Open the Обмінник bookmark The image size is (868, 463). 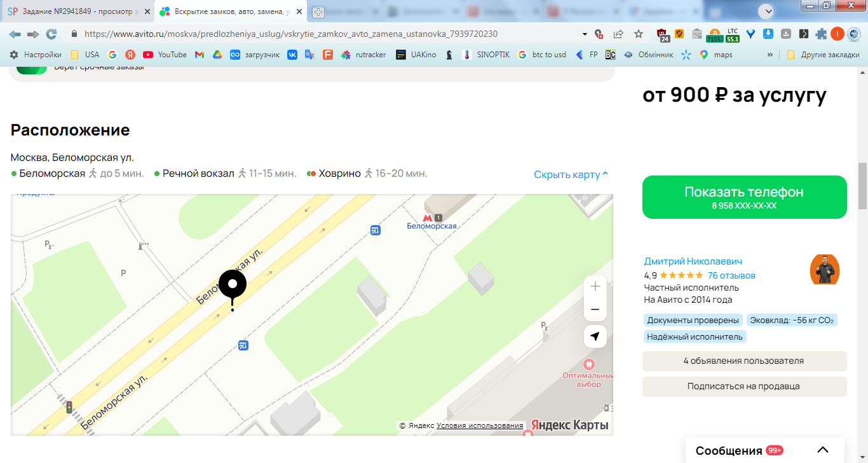[x=648, y=55]
